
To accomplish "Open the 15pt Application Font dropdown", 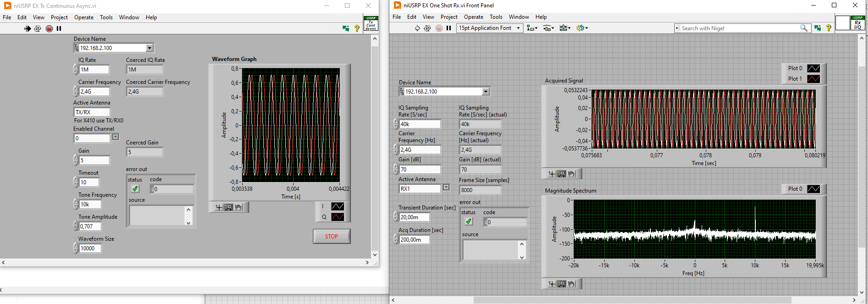I will point(490,28).
